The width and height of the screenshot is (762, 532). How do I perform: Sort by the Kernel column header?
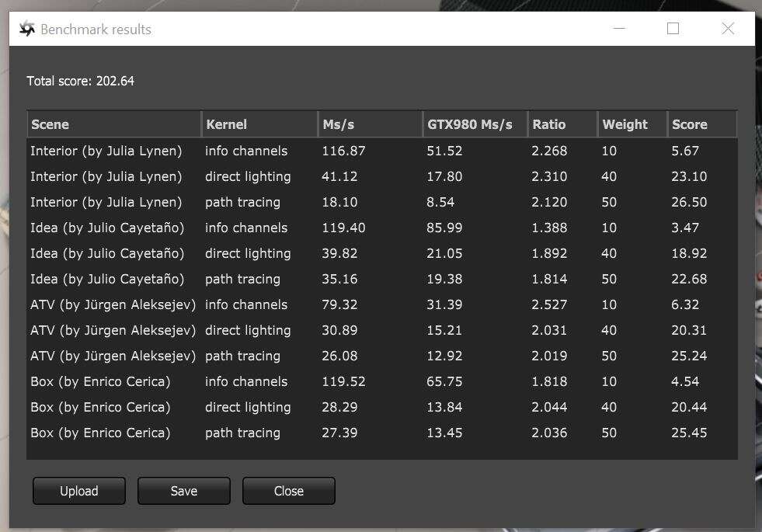coord(259,124)
